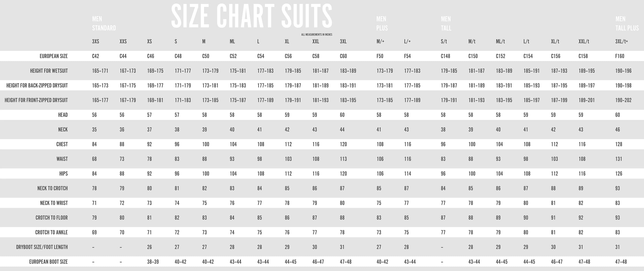Click the 38-39 European boot size value
Image resolution: width=644 pixels, height=271 pixels.
[153, 262]
